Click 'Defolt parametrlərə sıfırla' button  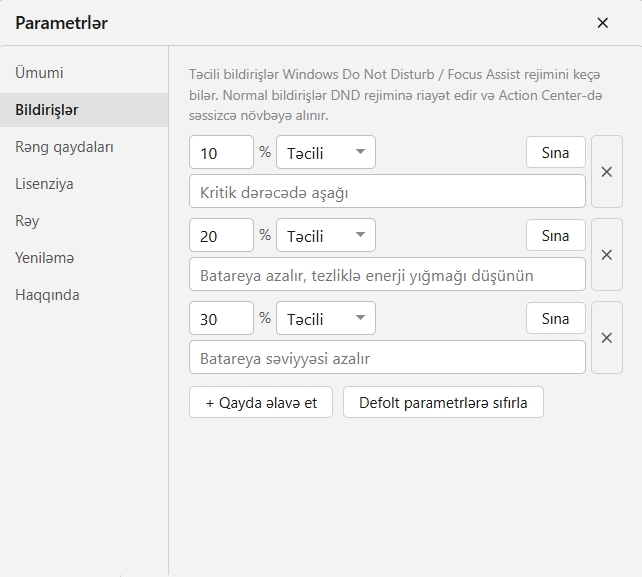[x=443, y=402]
